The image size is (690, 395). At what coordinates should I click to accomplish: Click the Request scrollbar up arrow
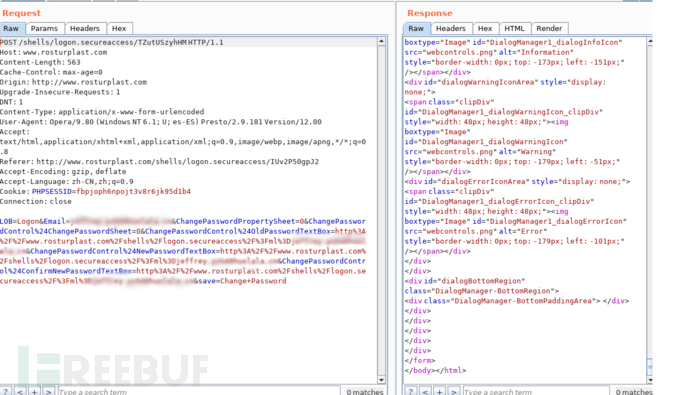(382, 41)
